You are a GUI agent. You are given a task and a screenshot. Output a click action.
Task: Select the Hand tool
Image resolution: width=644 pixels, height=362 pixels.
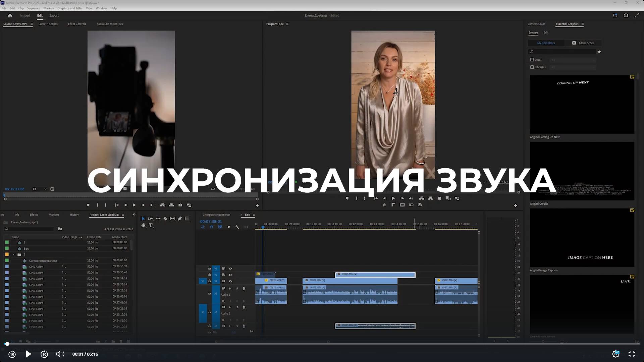tap(144, 226)
